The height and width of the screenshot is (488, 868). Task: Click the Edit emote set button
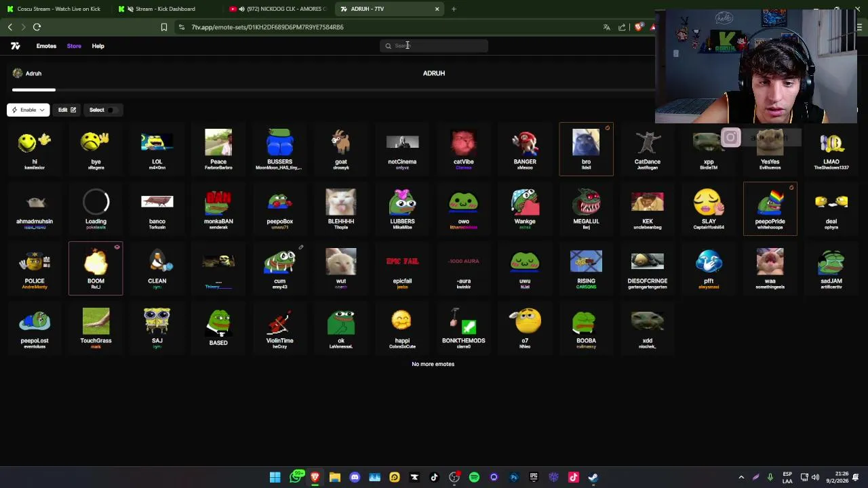pyautogui.click(x=66, y=110)
